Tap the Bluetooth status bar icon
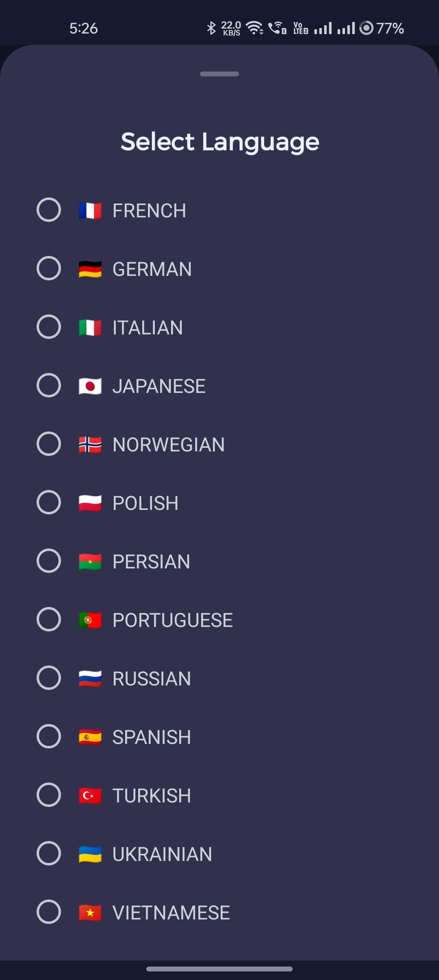Screen dimensions: 439x980 pyautogui.click(x=211, y=28)
